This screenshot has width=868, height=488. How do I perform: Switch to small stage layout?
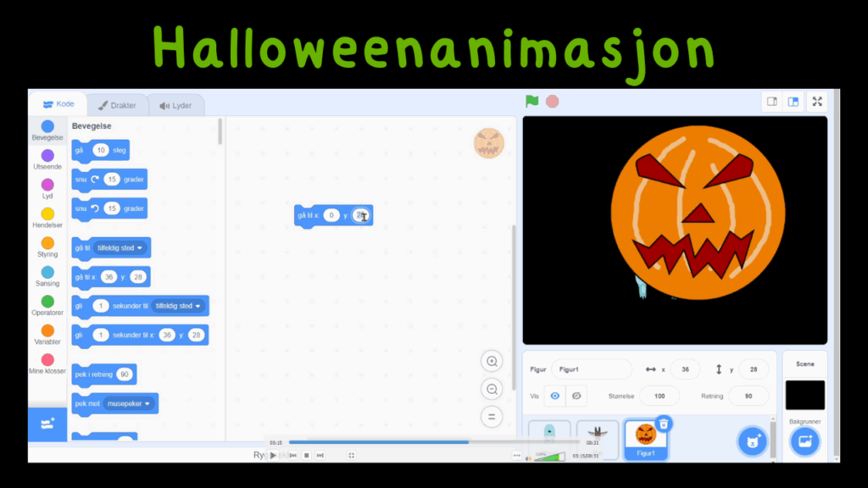click(x=771, y=102)
